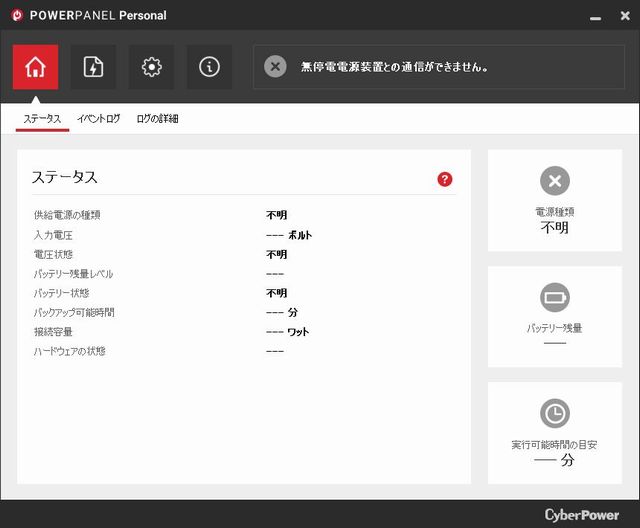Open the Home status section
Viewport: 640px width, 528px height.
(36, 67)
